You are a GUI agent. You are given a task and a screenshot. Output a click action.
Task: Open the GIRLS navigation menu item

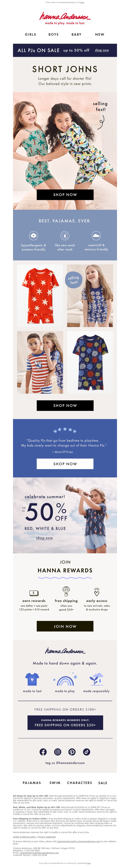click(30, 34)
